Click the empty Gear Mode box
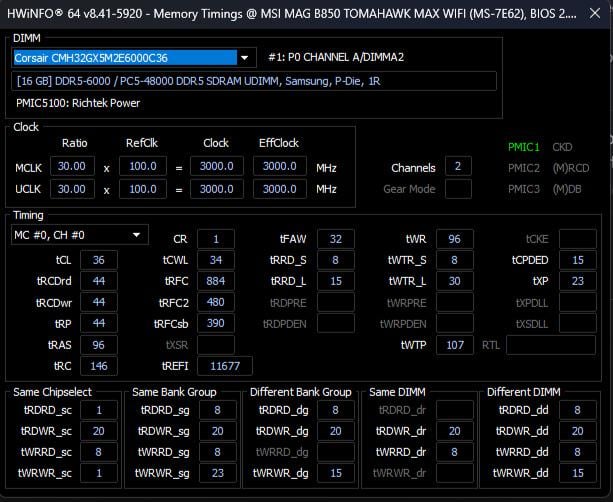 point(458,188)
